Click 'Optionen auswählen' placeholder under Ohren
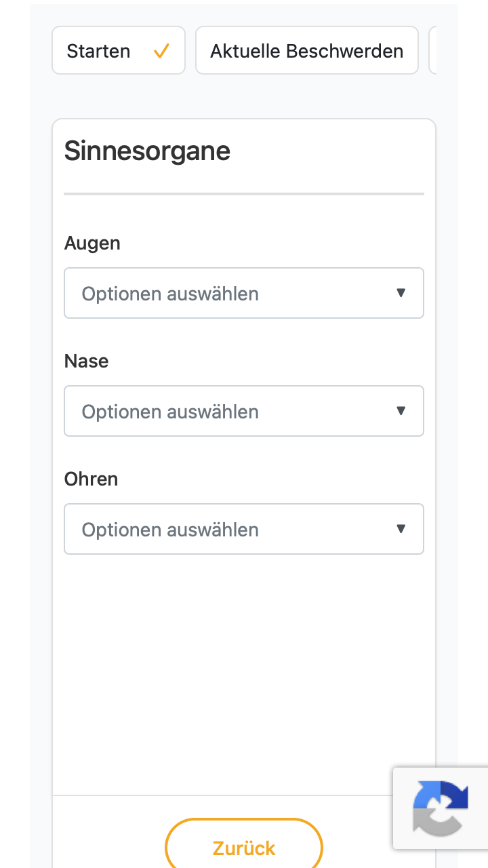The width and height of the screenshot is (488, 868). pos(170,530)
